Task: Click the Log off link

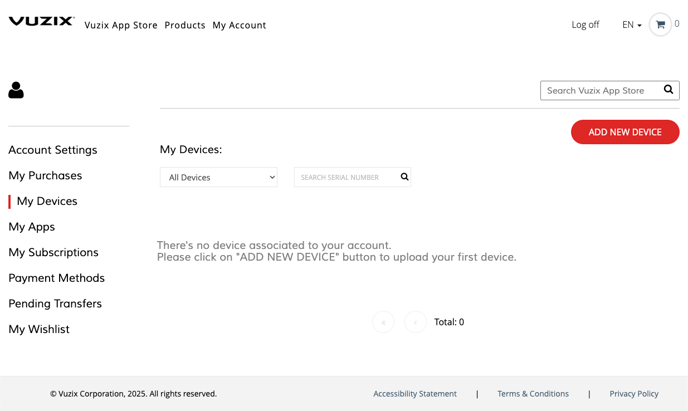Action: [x=585, y=25]
